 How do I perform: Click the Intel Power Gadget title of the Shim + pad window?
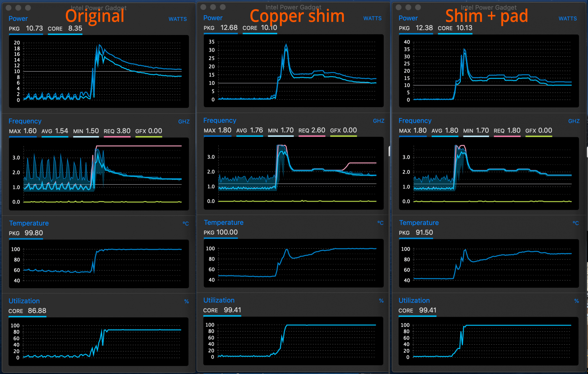pyautogui.click(x=488, y=7)
